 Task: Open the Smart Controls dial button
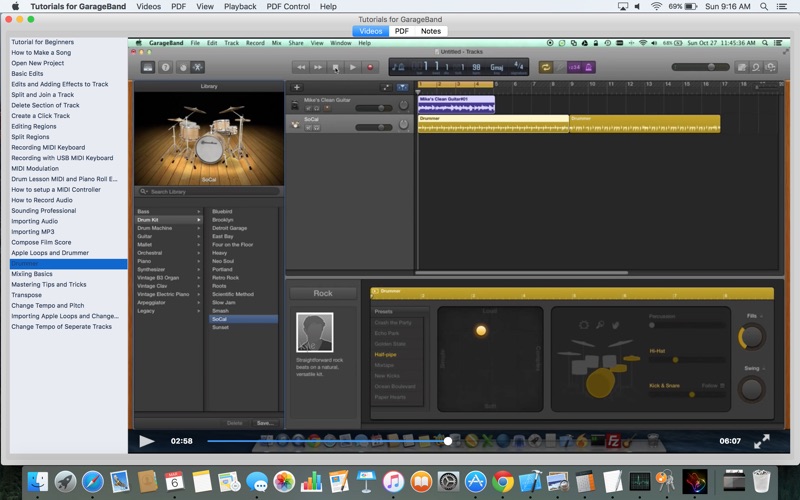click(x=183, y=67)
